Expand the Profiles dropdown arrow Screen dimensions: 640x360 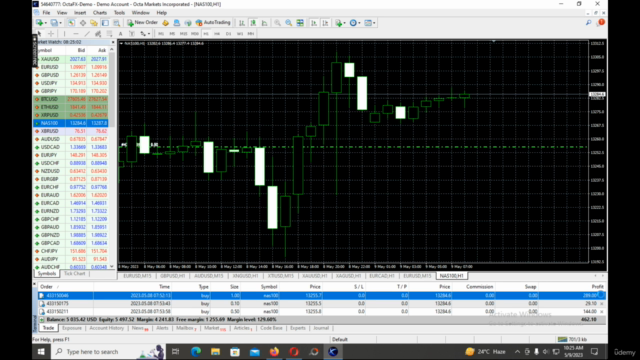point(60,23)
